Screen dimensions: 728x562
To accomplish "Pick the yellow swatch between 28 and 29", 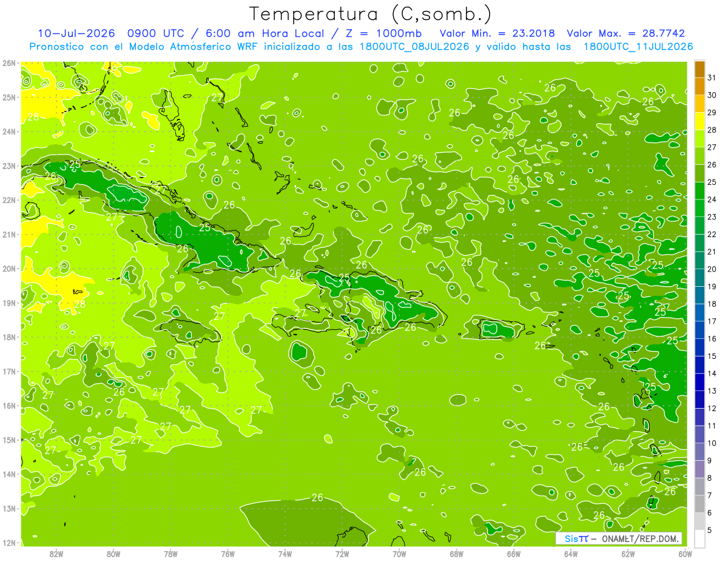I will [x=699, y=121].
